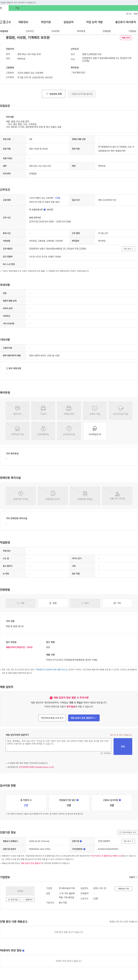Click the 주택자금 지원 welfare icon
This screenshot has height=980, width=138.
coord(18,431)
